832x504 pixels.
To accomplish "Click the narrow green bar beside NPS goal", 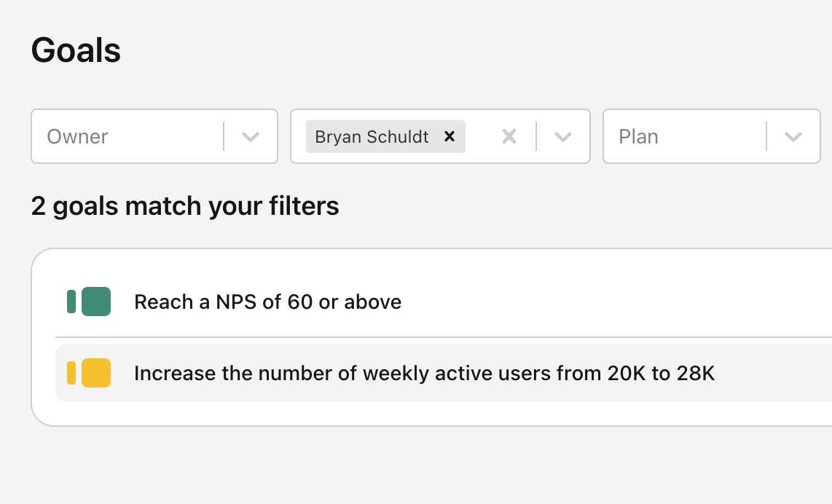I will point(71,302).
